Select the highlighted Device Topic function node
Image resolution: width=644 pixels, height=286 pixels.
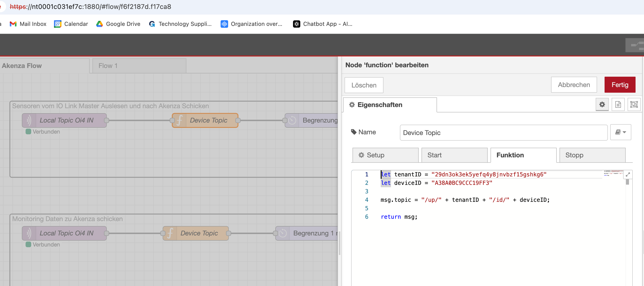pyautogui.click(x=208, y=120)
